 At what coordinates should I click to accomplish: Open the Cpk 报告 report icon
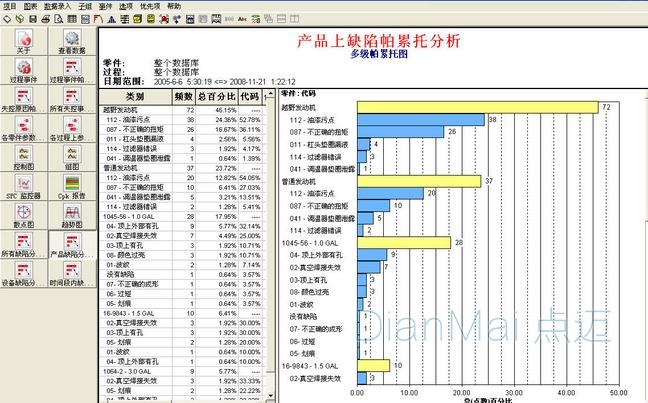(x=72, y=186)
